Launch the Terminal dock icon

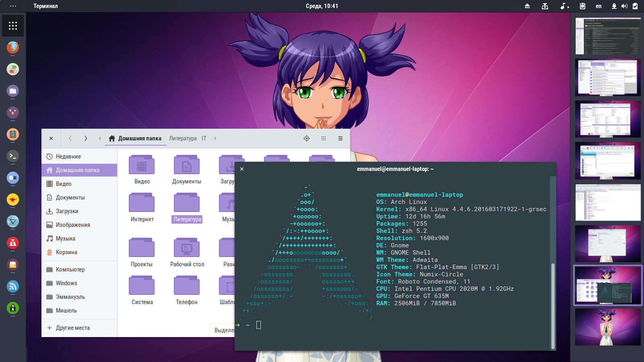pos(13,156)
